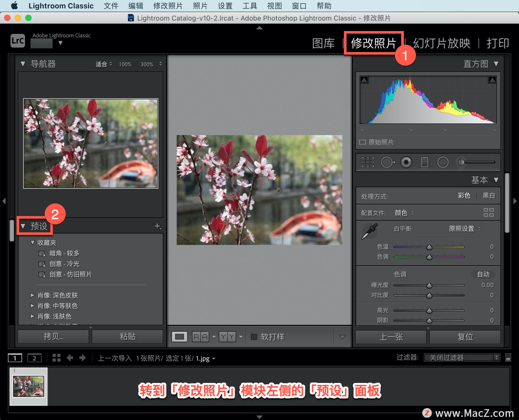Screen dimensions: 519x420
Task: Click the plus icon to create preset
Action: [x=158, y=226]
